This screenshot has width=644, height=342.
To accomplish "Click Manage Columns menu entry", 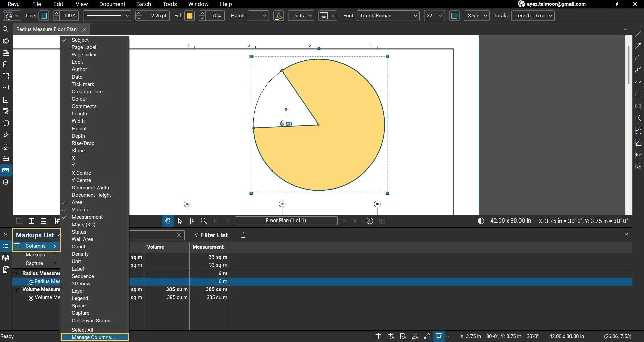I will [93, 337].
